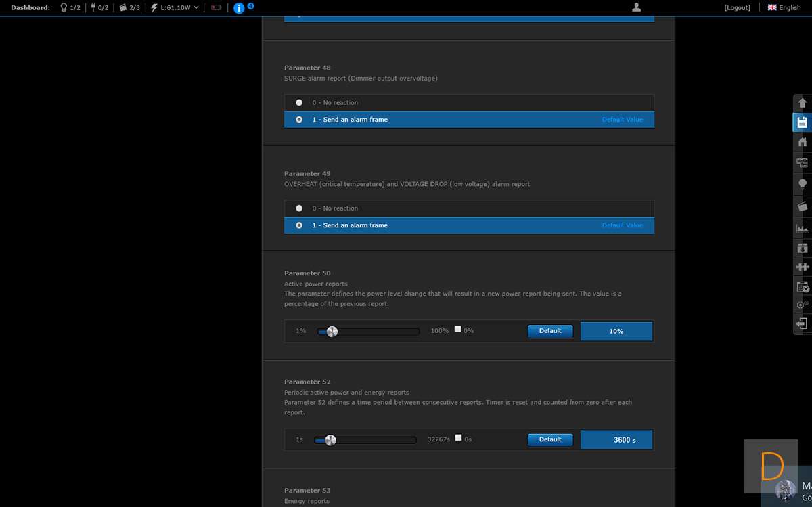Open Plugins puzzle piece icon in sidebar
The width and height of the screenshot is (812, 507).
coord(803,267)
